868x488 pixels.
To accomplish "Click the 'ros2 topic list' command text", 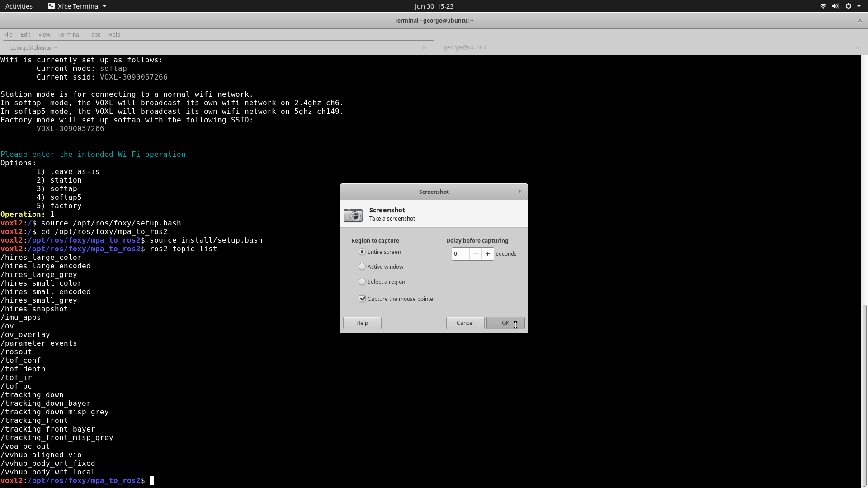I will point(184,249).
